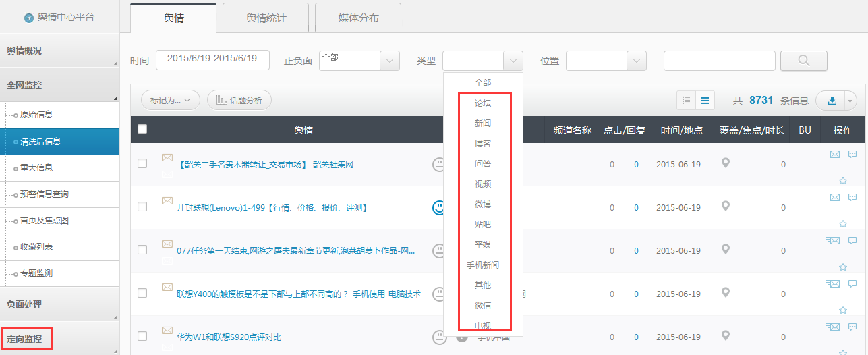Switch to the 舆情统计 tab
The width and height of the screenshot is (868, 355).
[x=266, y=18]
